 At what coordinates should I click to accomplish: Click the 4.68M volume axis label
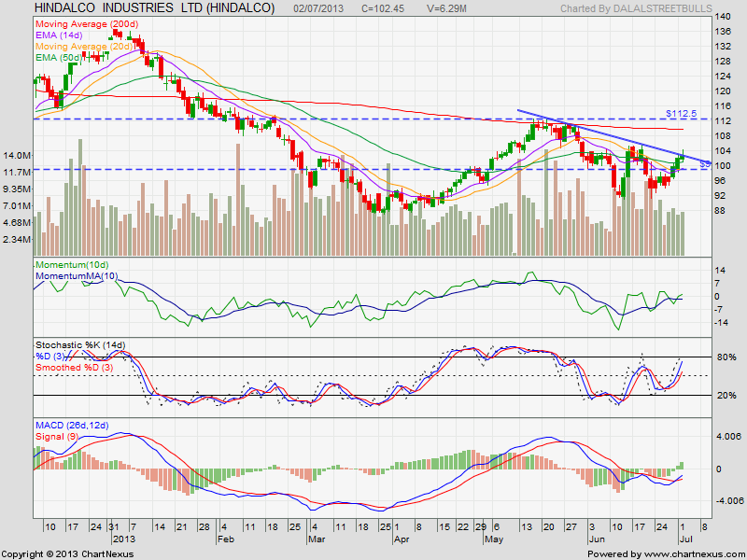point(17,222)
